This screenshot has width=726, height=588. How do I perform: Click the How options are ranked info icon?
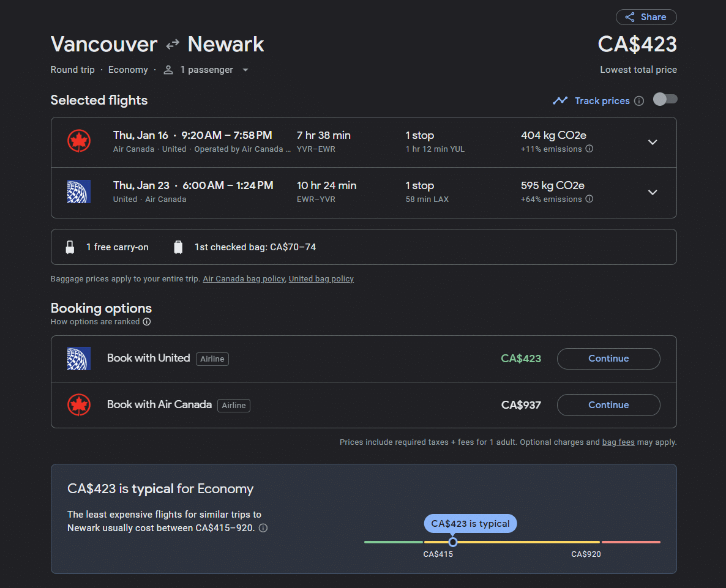[147, 321]
